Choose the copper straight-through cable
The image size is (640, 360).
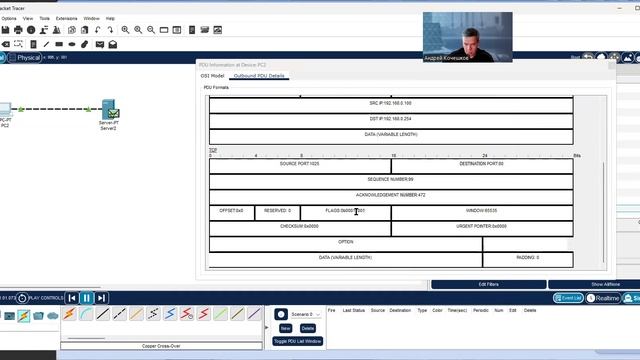[103, 314]
